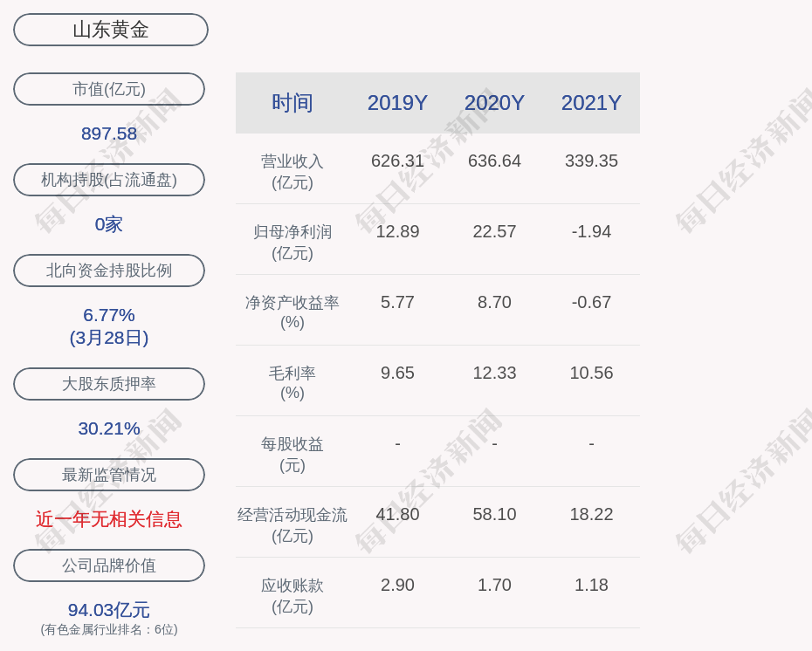This screenshot has height=651, width=812.
Task: Click the 大股东质押率 label
Action: click(x=109, y=384)
